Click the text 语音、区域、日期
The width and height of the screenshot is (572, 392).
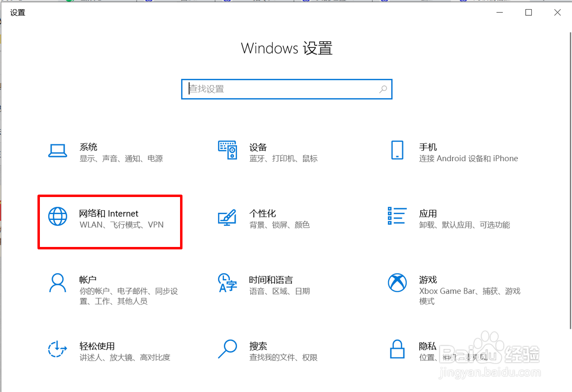(280, 291)
